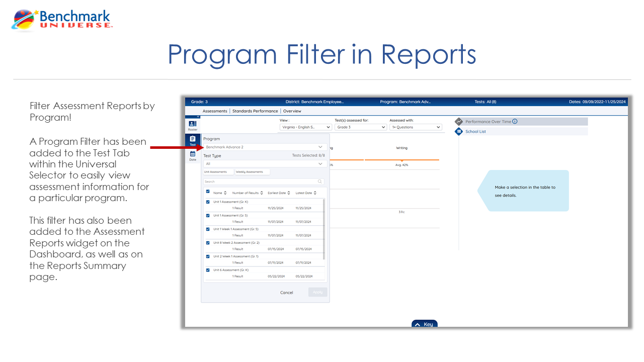The width and height of the screenshot is (644, 362).
Task: Expand the Key panel chevron
Action: coord(417,325)
